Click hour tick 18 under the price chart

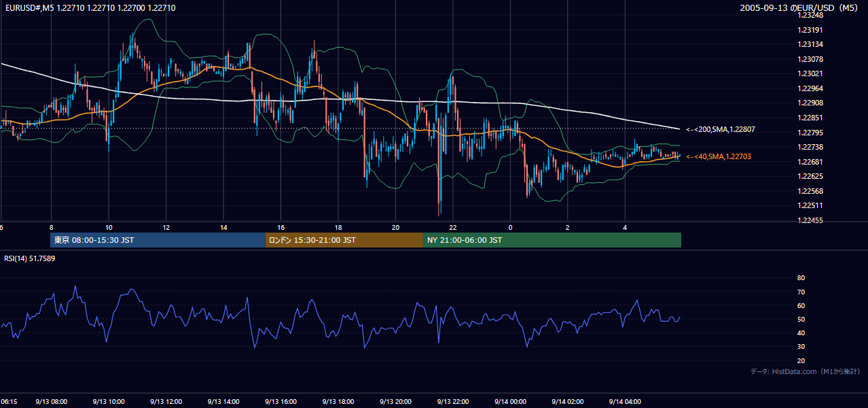pyautogui.click(x=338, y=227)
